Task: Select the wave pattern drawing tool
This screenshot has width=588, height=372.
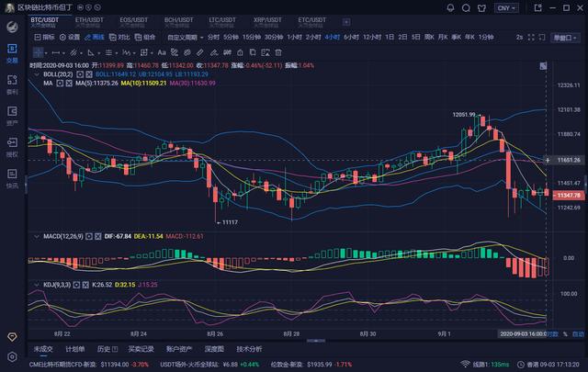Action: (127, 52)
